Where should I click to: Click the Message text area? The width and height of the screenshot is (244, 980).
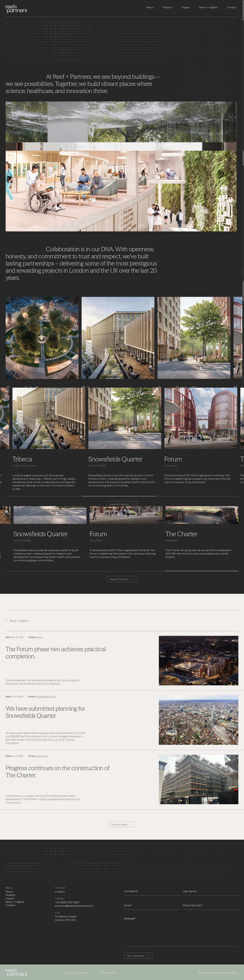tap(181, 932)
